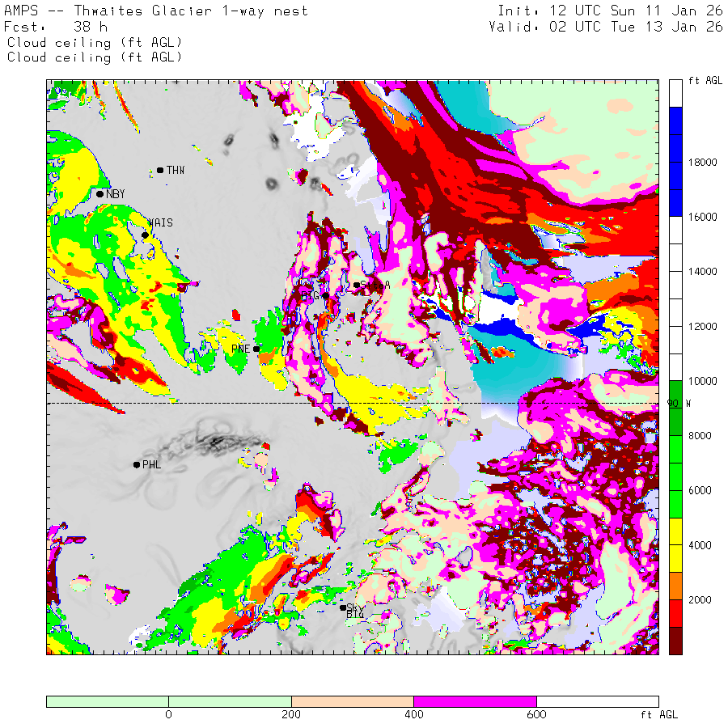Select the WAIS station marker dot
728x728 pixels.
tap(145, 235)
